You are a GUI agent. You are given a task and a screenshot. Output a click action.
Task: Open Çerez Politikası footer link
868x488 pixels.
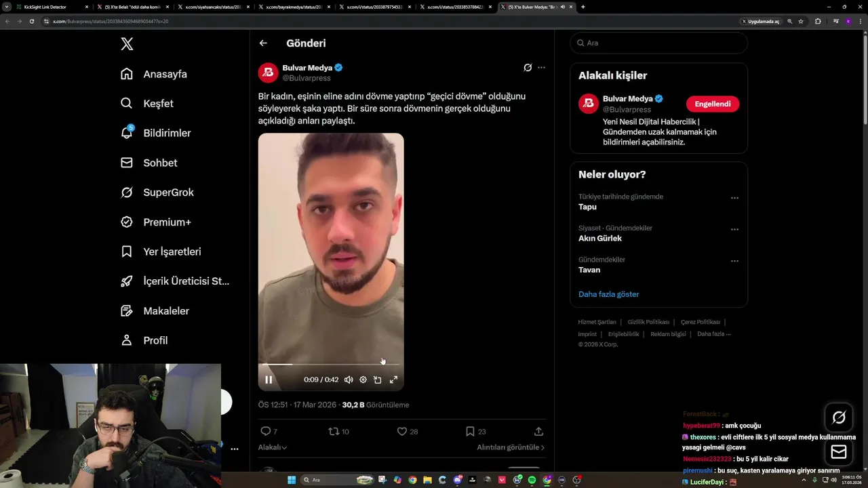pos(701,322)
